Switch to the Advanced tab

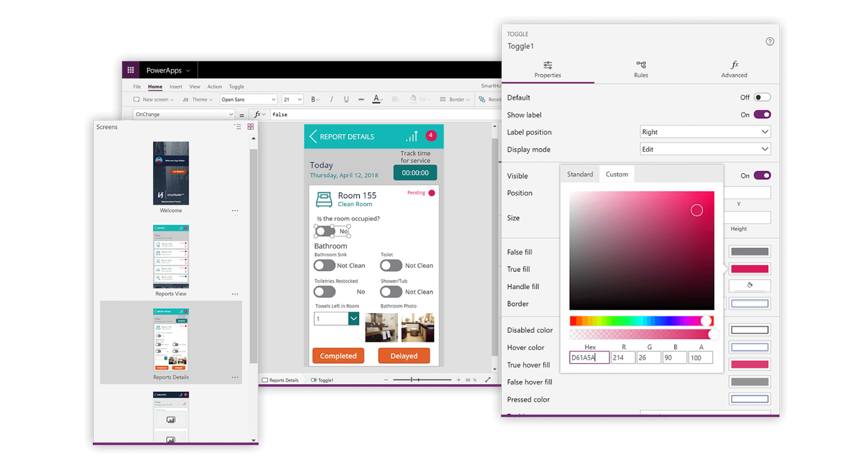[734, 69]
